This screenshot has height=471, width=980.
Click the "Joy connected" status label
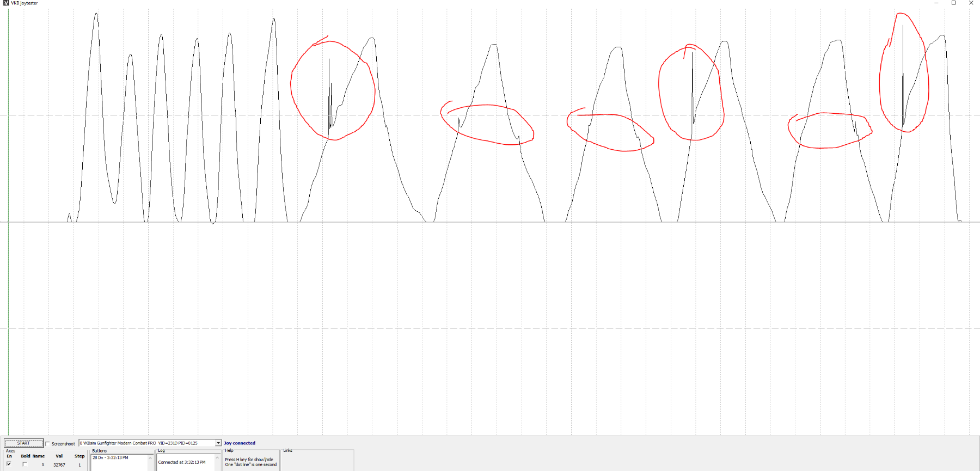[240, 443]
